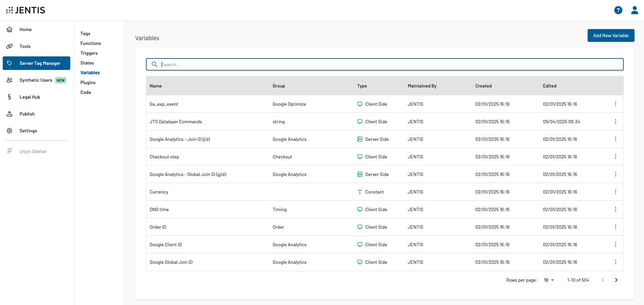This screenshot has height=305, width=644.
Task: Open the JTS Datalayer Commands variable
Action: pos(176,122)
